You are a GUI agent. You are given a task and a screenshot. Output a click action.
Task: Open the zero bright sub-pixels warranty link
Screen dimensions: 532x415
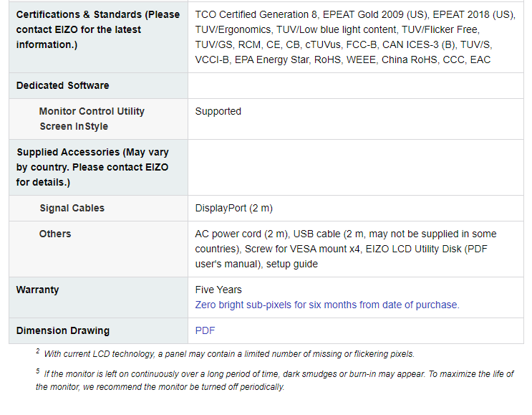(327, 305)
